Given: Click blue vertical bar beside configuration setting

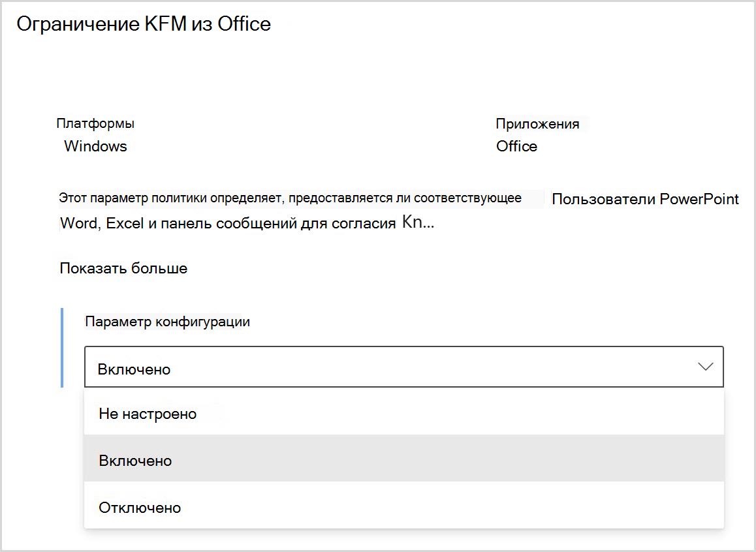Looking at the screenshot, I should coord(62,348).
